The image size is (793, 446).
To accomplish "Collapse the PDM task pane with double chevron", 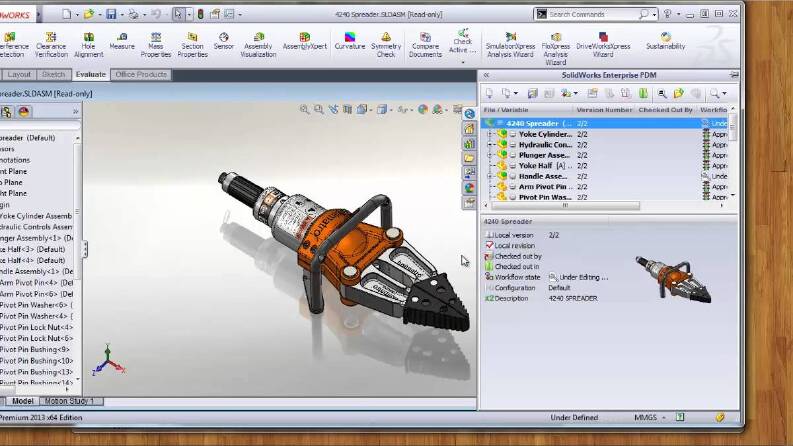I will coord(487,75).
